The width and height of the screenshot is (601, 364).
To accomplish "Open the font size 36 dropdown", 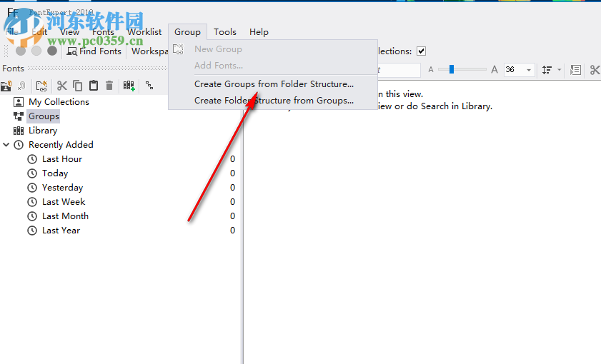I will click(529, 70).
